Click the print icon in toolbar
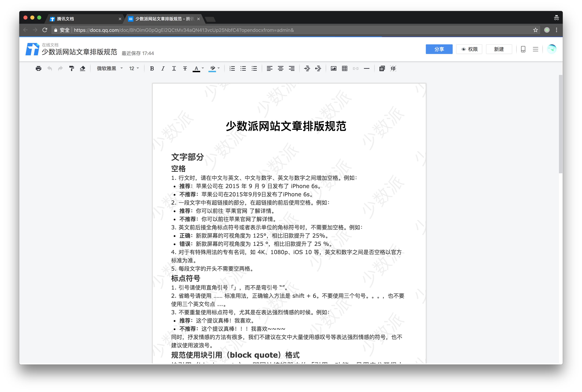 (38, 68)
